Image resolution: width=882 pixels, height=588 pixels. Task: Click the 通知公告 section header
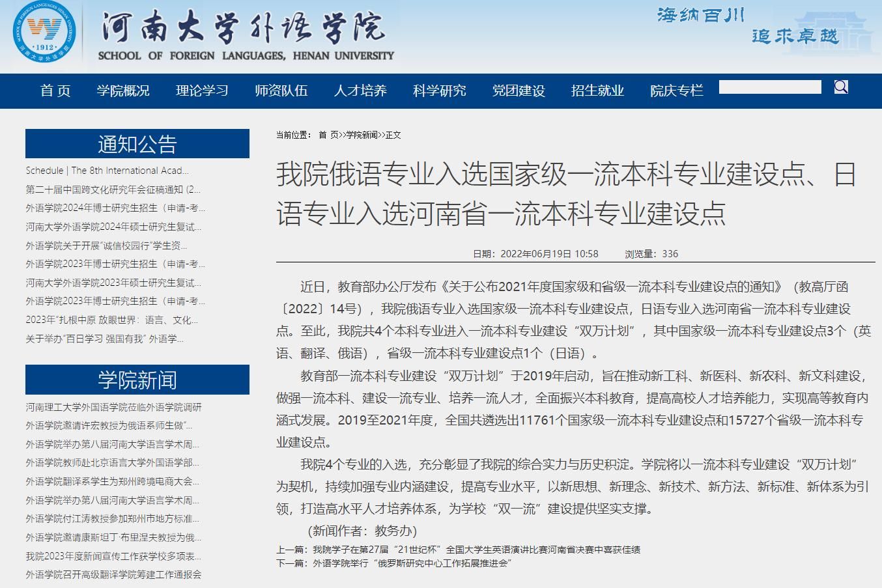tap(137, 143)
